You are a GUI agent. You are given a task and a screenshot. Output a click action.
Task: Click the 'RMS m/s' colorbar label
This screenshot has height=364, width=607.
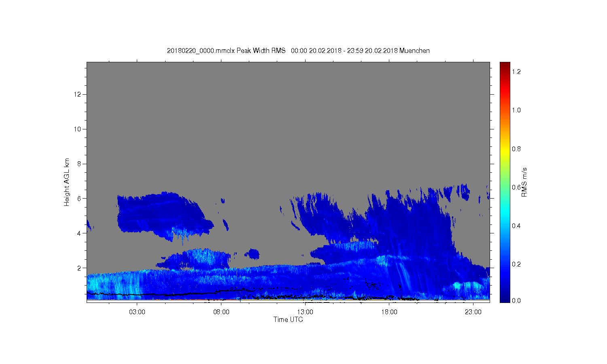coord(524,182)
